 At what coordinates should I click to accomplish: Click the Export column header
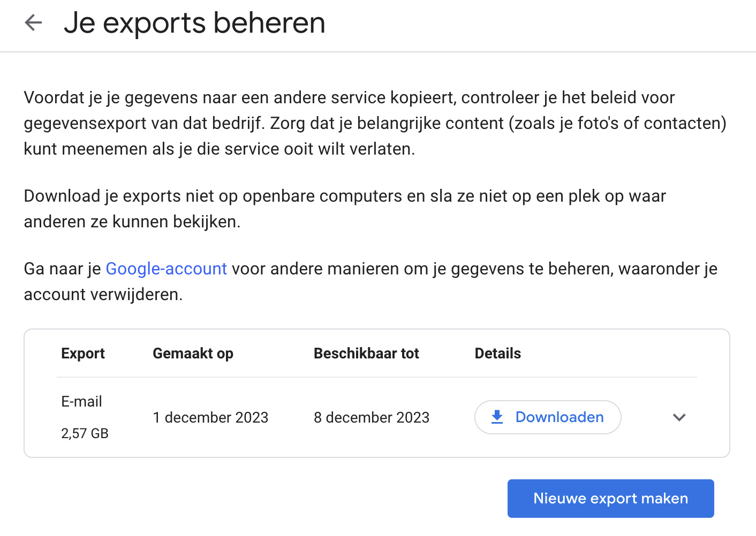[83, 354]
